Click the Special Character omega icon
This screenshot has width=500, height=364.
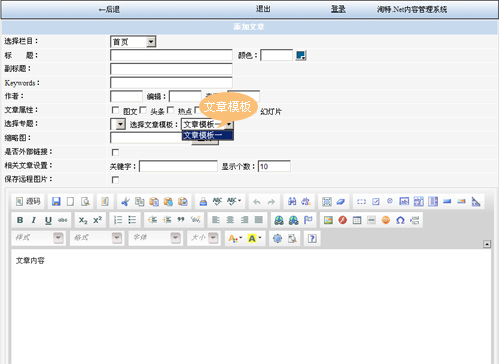(400, 220)
